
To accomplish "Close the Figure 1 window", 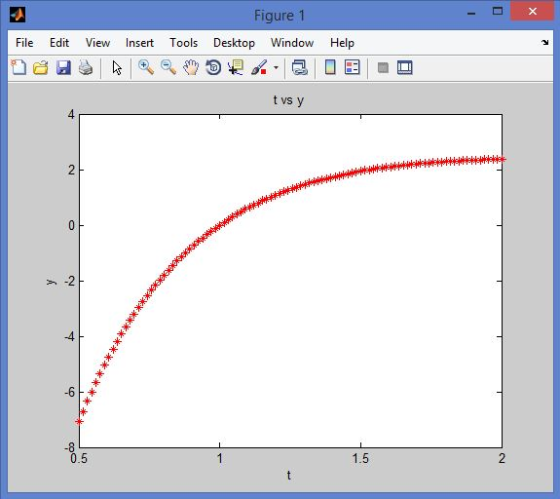I will pos(532,11).
